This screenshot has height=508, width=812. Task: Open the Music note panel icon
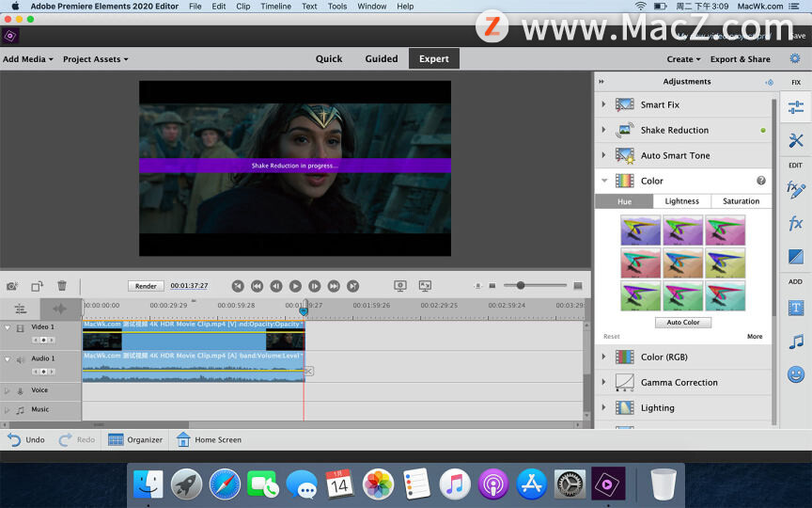point(795,341)
